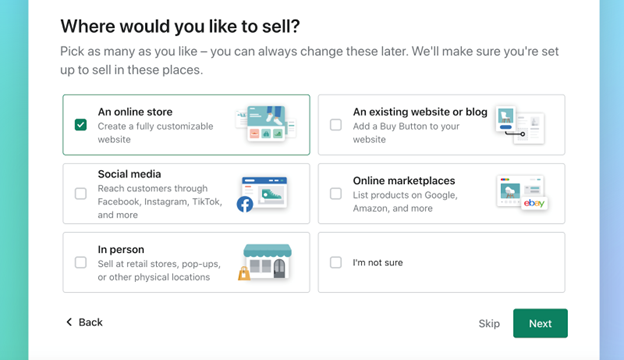Screen dimensions: 624x360
Task: Select the I'm not sure checkbox
Action: pyautogui.click(x=336, y=263)
